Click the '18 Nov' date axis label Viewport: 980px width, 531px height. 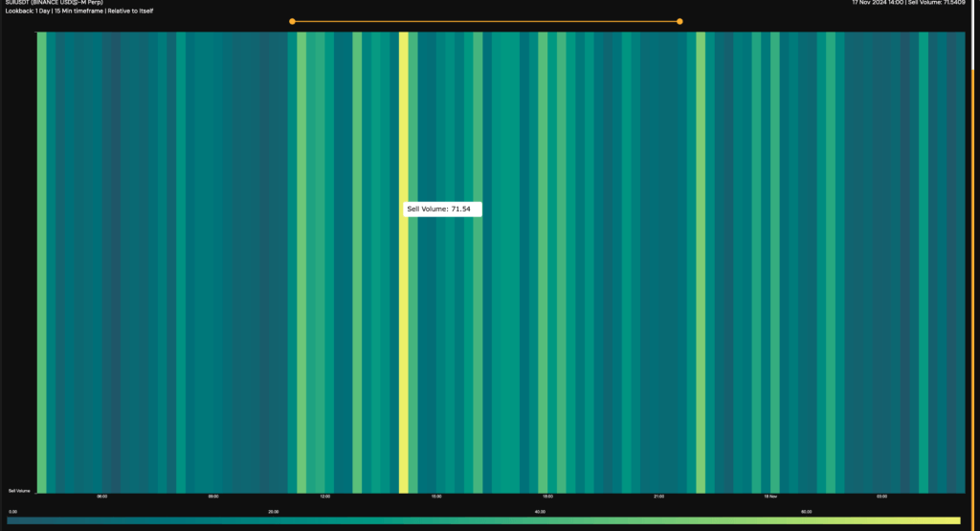[x=770, y=497]
